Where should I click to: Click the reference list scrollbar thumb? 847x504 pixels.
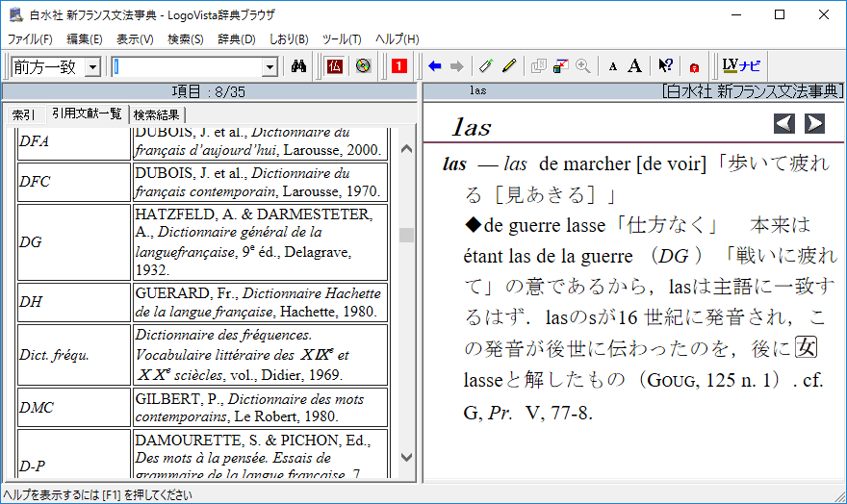(407, 236)
